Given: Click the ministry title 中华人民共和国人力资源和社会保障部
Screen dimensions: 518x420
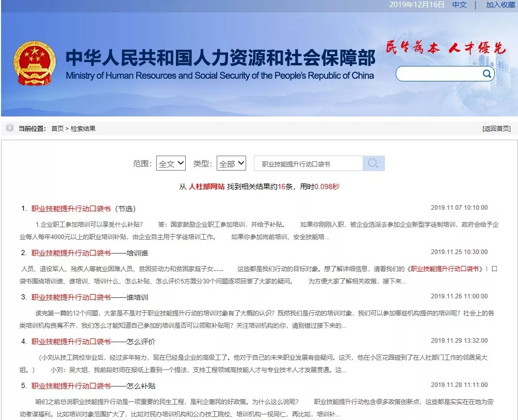Looking at the screenshot, I should coord(220,58).
